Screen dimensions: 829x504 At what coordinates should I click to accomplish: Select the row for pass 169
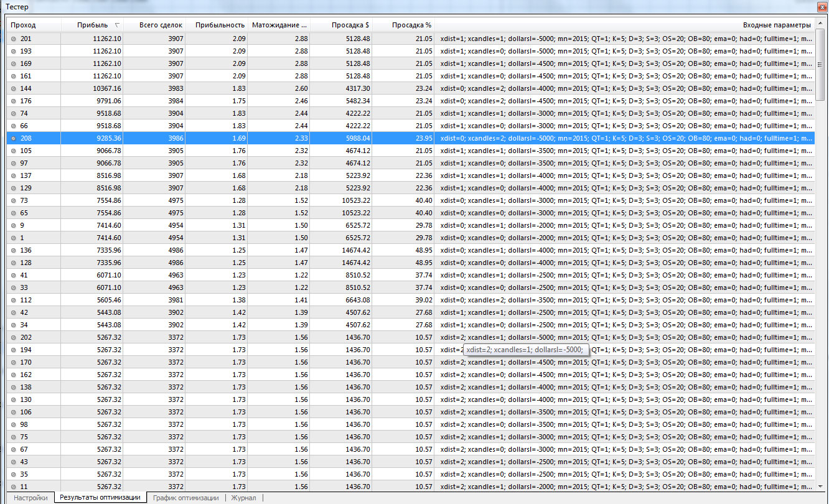coord(411,63)
